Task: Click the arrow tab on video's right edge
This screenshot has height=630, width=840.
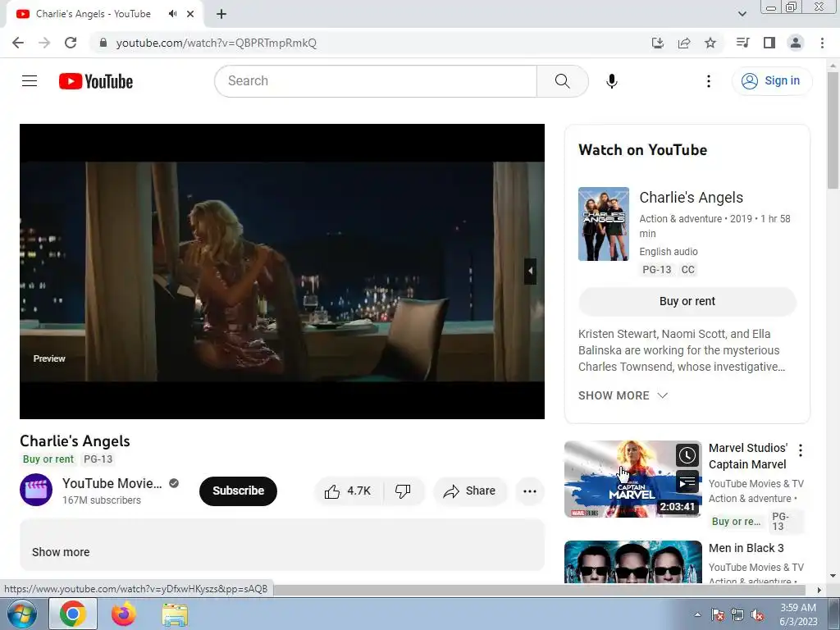Action: (x=530, y=271)
